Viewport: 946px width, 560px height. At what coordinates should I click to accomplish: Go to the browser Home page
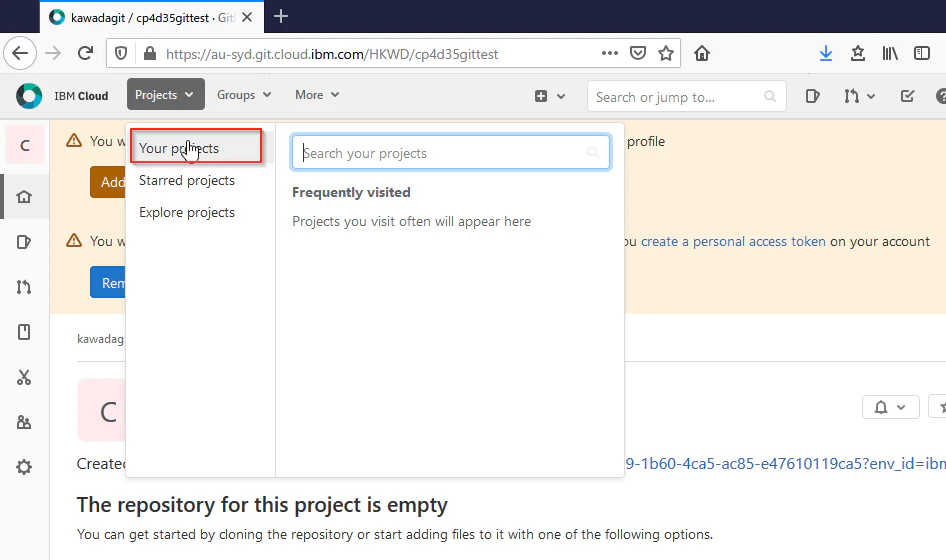coord(702,54)
